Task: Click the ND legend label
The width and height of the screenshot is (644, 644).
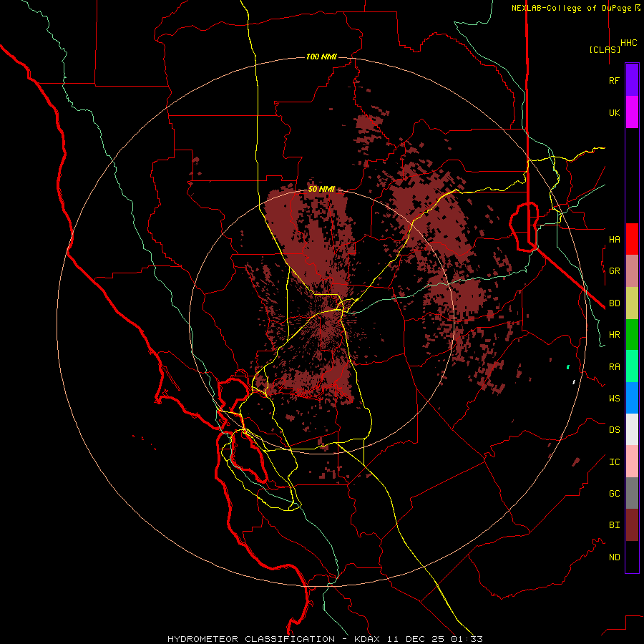Action: [614, 557]
